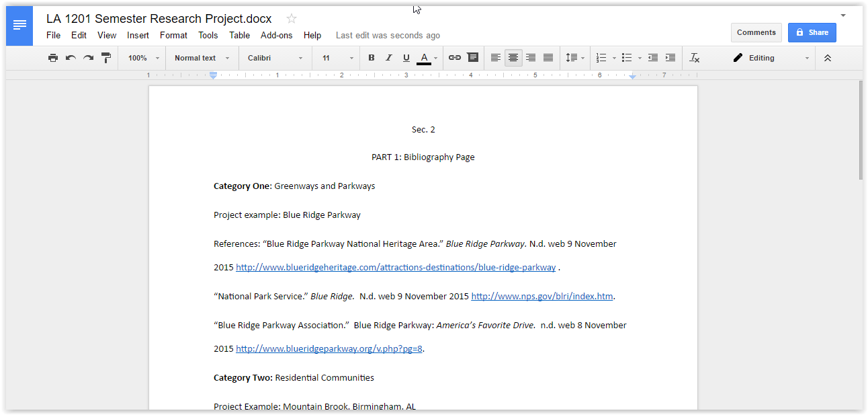The width and height of the screenshot is (868, 415).
Task: Toggle bold formatting
Action: 372,58
